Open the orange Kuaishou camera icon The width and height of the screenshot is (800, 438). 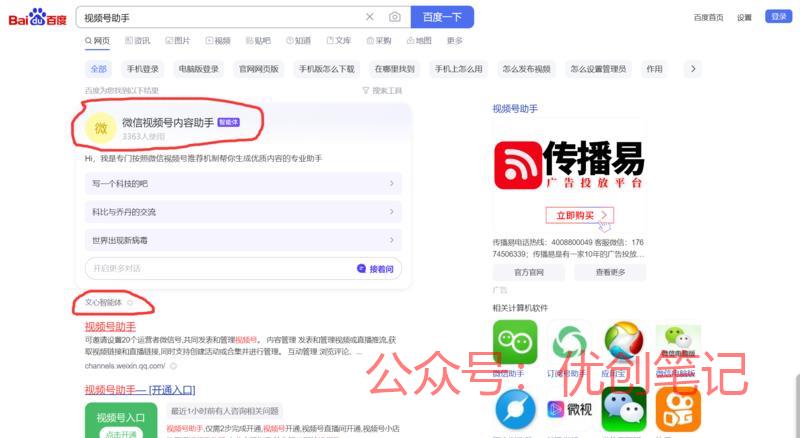[678, 409]
